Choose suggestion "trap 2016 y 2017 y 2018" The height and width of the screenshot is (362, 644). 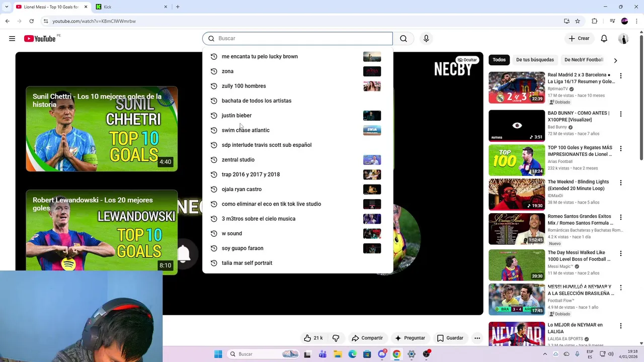coord(297,174)
